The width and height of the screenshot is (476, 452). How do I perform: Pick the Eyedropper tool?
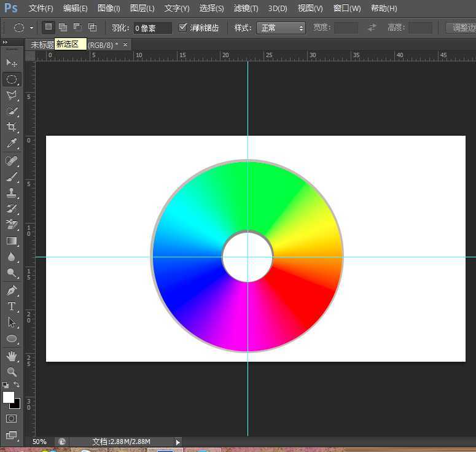pyautogui.click(x=12, y=144)
